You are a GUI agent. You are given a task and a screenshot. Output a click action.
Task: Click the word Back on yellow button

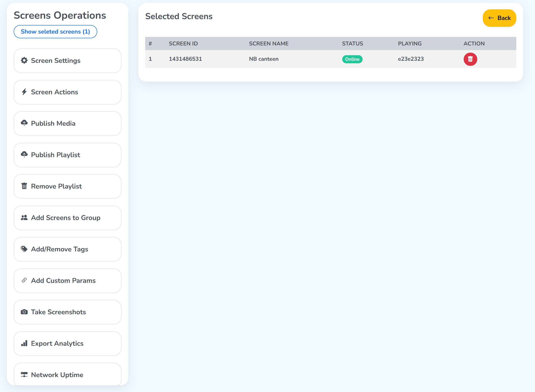click(504, 18)
